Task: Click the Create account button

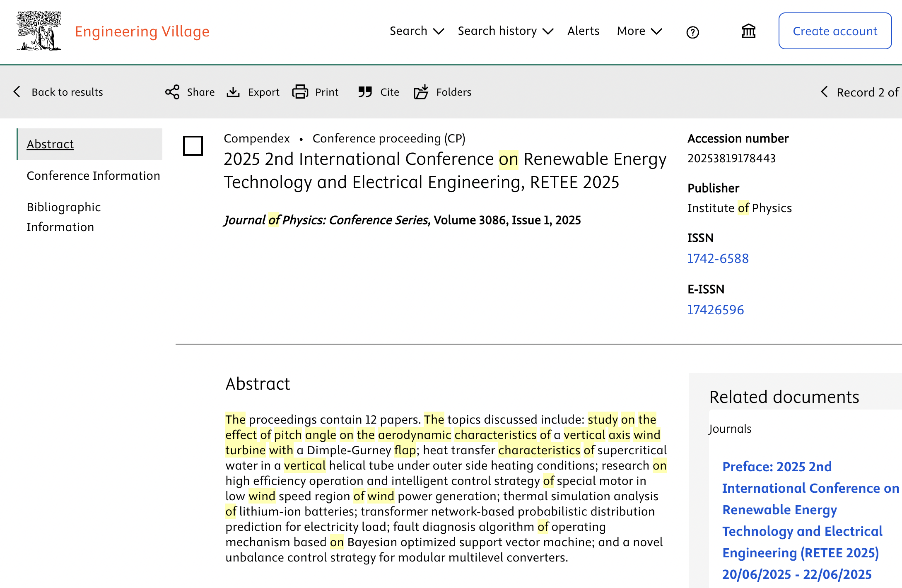Action: point(834,31)
